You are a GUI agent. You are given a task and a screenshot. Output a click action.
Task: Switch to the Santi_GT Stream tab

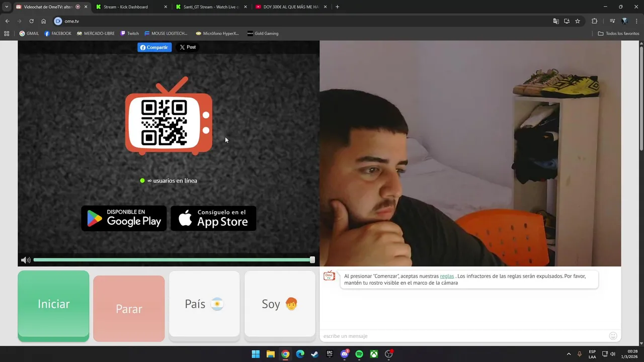[211, 7]
